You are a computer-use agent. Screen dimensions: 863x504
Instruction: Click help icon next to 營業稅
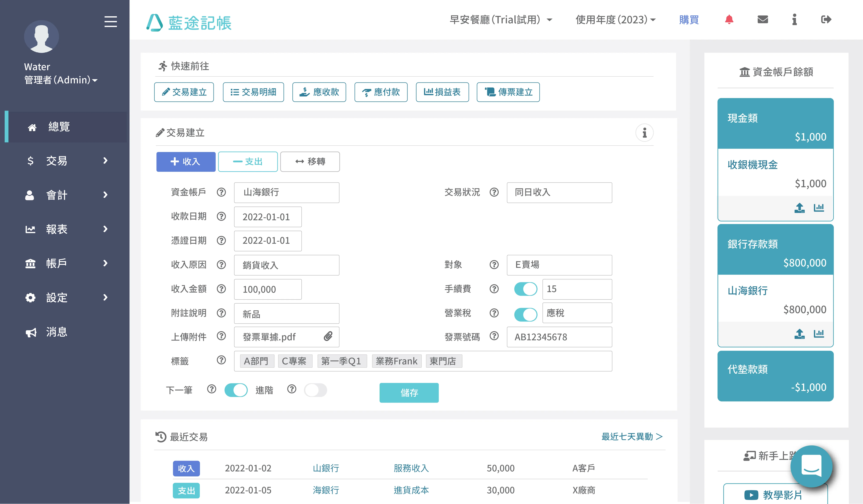494,313
